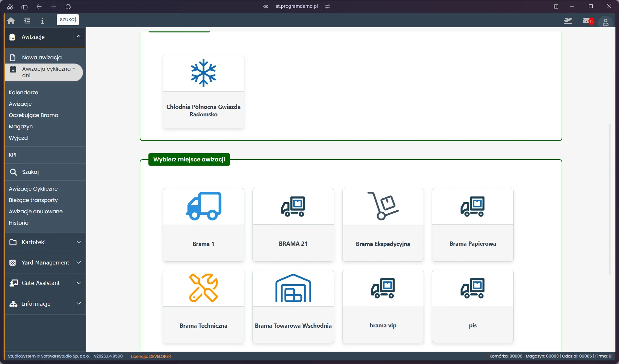Open Wyjazd link in sidebar

point(18,138)
